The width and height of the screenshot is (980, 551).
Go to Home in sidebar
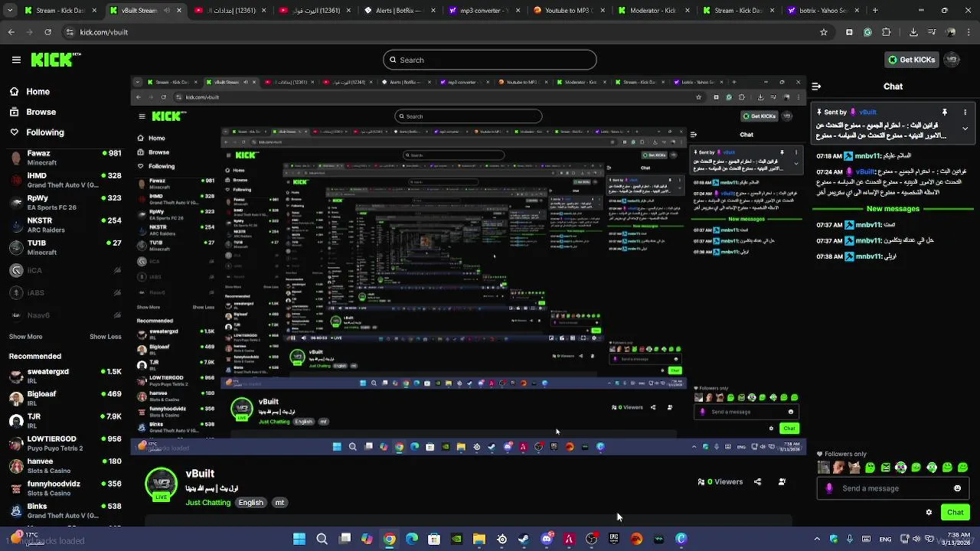click(29, 91)
